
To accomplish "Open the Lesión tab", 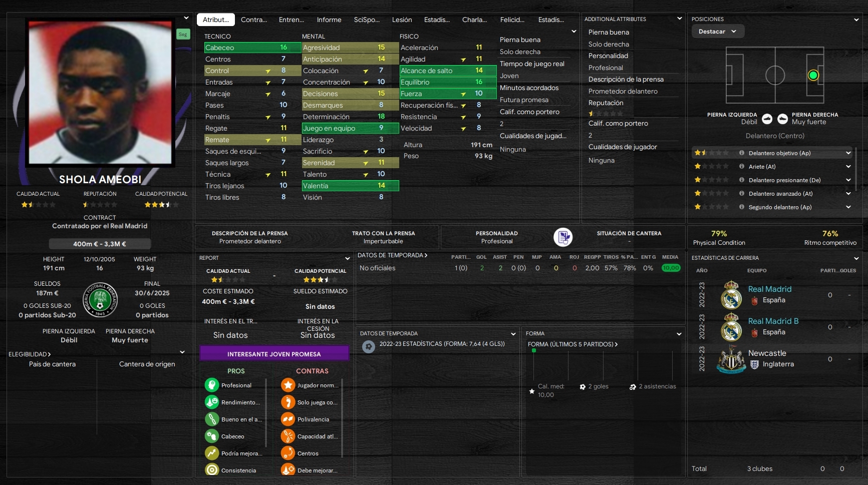I will 402,20.
